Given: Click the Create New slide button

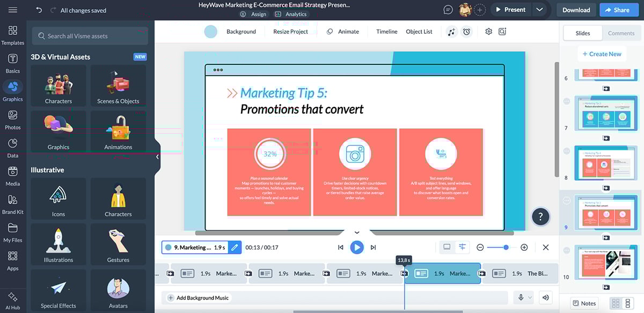Looking at the screenshot, I should point(602,54).
